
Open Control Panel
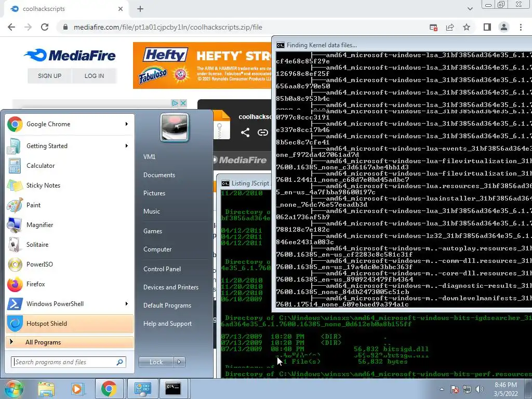pyautogui.click(x=162, y=269)
